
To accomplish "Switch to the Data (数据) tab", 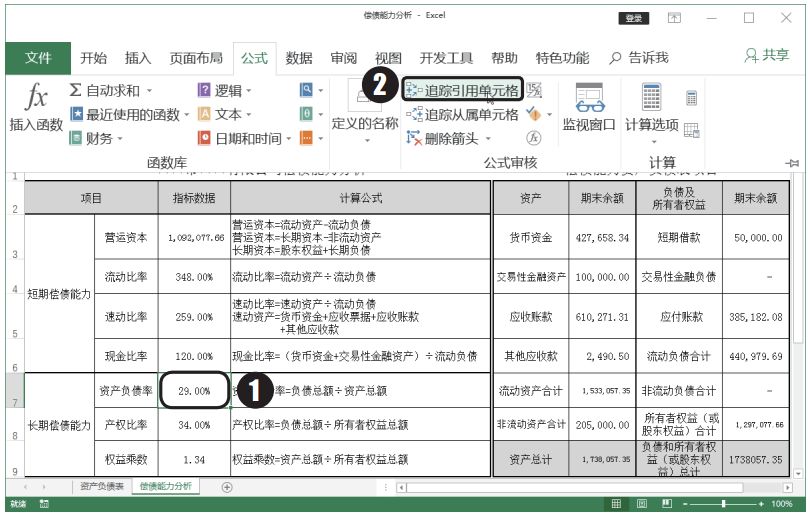I will click(x=299, y=58).
